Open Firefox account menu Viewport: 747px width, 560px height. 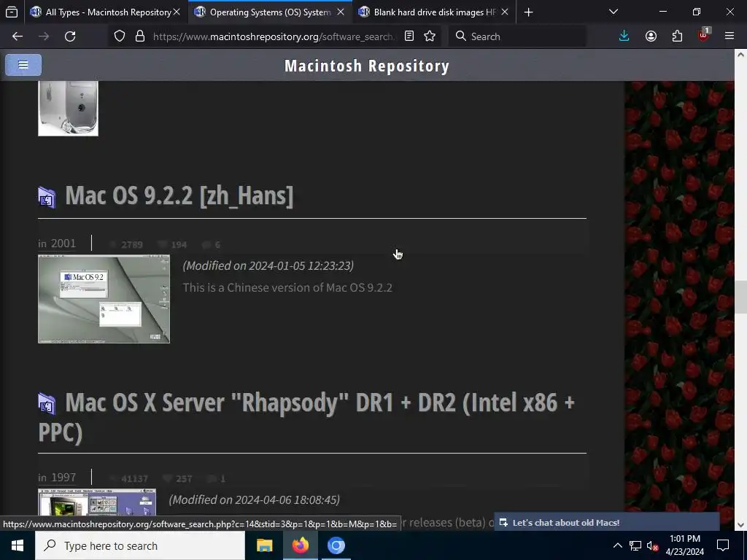point(651,36)
